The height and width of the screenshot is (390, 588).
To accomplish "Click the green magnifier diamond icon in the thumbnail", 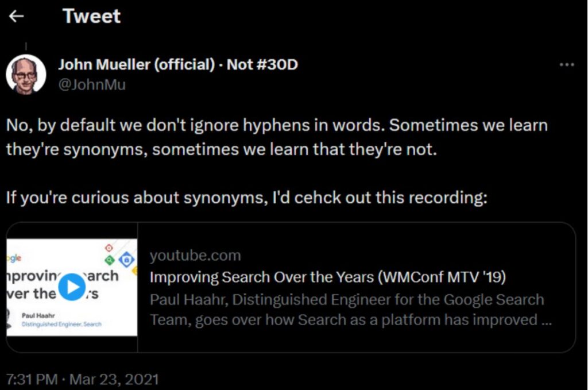I will [x=109, y=260].
